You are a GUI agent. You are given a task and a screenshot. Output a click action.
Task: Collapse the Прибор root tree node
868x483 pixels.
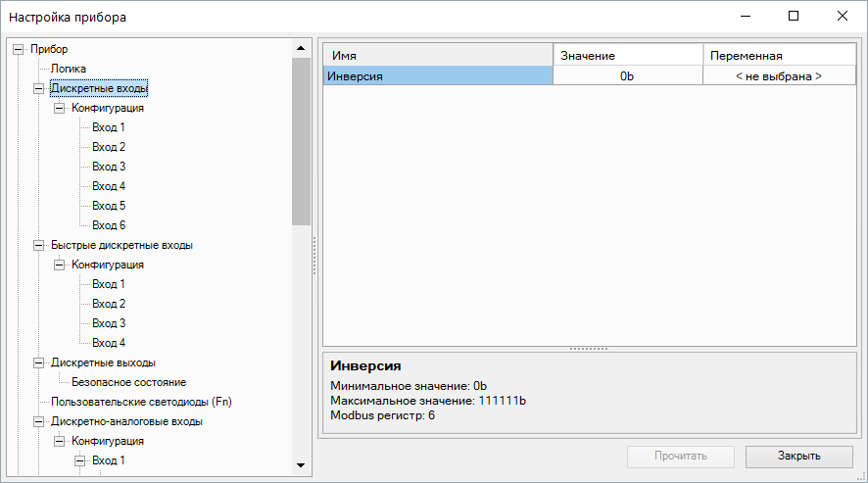[18, 49]
